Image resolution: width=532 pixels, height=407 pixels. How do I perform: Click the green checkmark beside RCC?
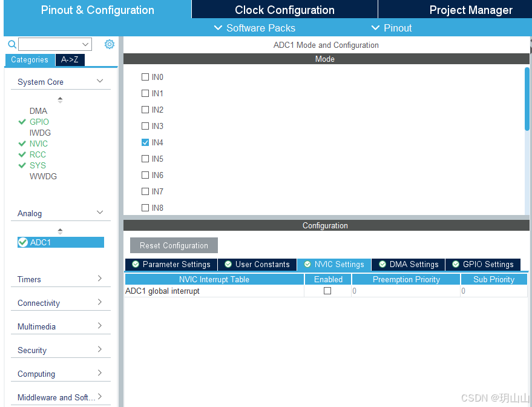(x=22, y=154)
